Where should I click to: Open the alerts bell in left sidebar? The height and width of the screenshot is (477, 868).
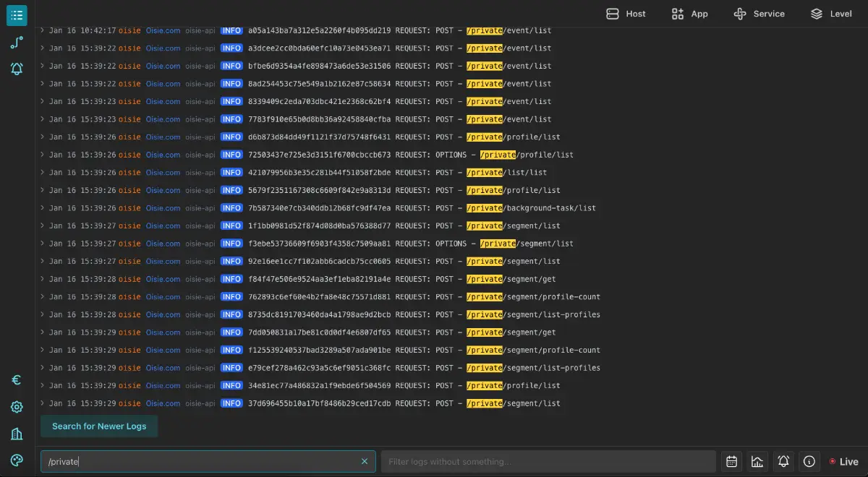17,69
